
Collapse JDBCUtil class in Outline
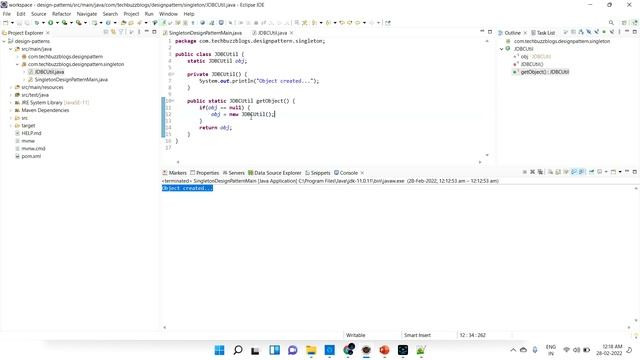502,49
